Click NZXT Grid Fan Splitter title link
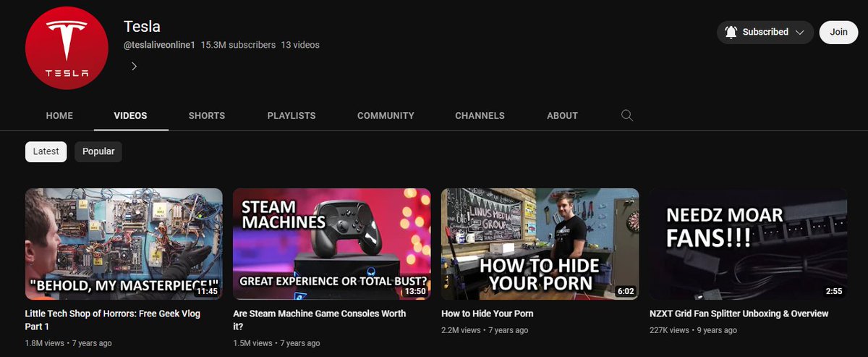Viewport: 868px width, 357px height. click(x=739, y=314)
